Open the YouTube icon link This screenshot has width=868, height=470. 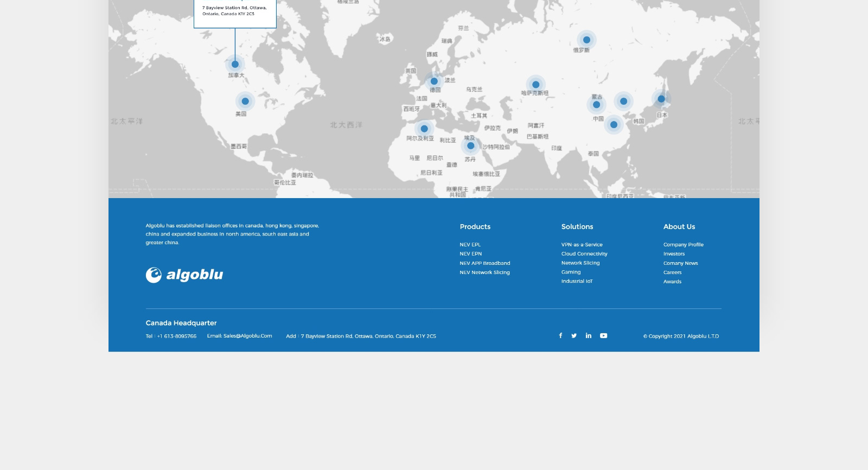click(603, 335)
